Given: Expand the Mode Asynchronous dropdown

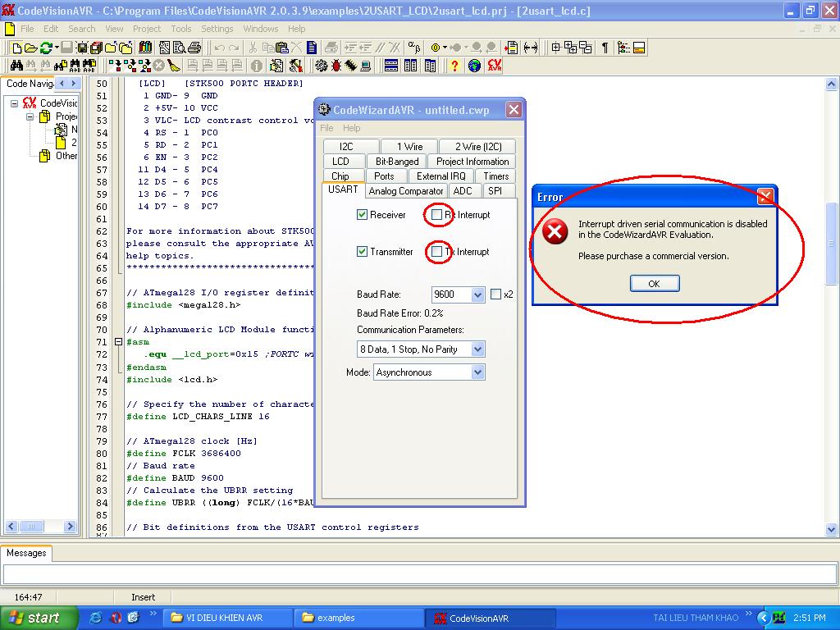Looking at the screenshot, I should [x=477, y=372].
